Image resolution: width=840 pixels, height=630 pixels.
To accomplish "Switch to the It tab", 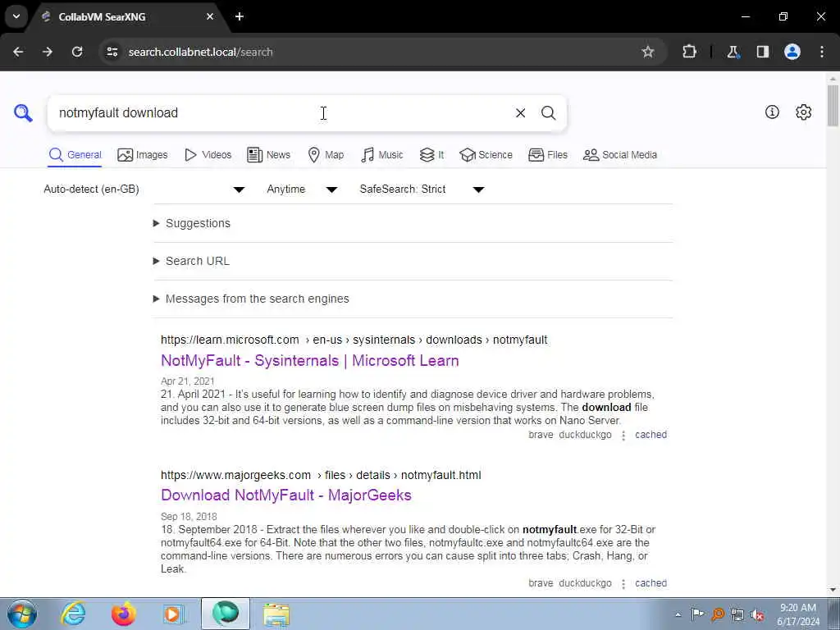I will 431,155.
